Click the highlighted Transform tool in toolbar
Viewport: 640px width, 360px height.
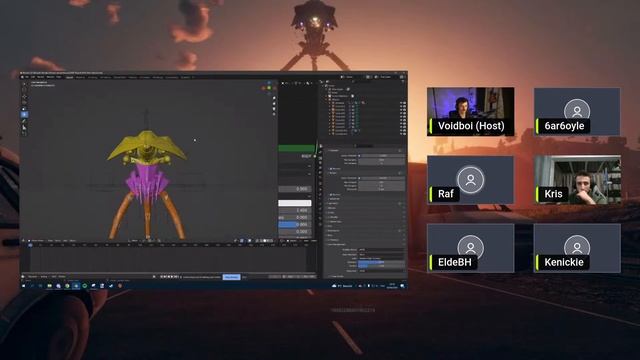[x=24, y=115]
